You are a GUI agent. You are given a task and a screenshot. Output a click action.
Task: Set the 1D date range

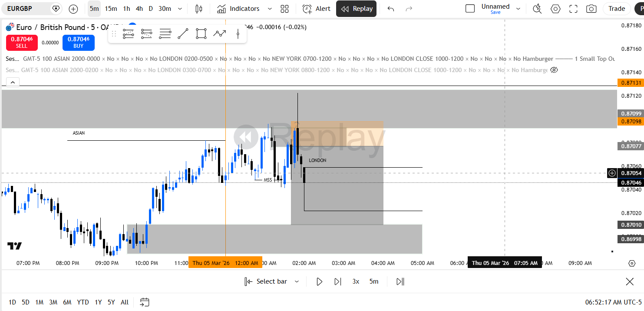[x=13, y=302]
